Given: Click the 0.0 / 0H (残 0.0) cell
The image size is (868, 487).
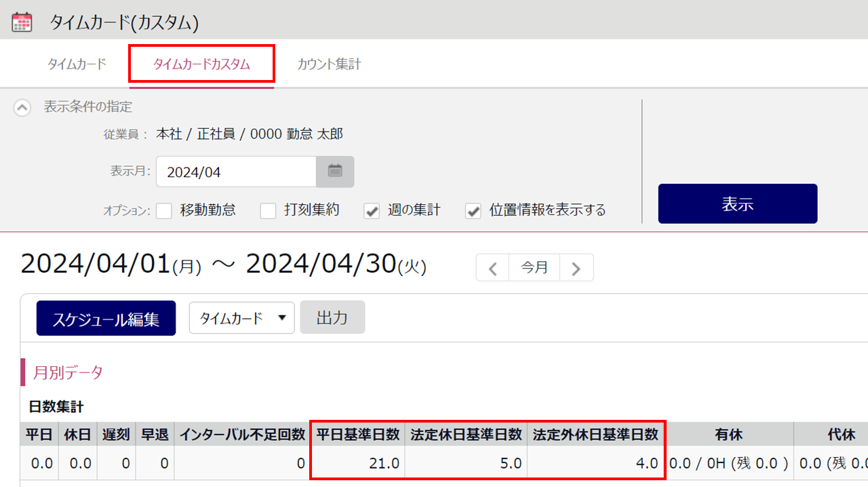Looking at the screenshot, I should [x=729, y=463].
